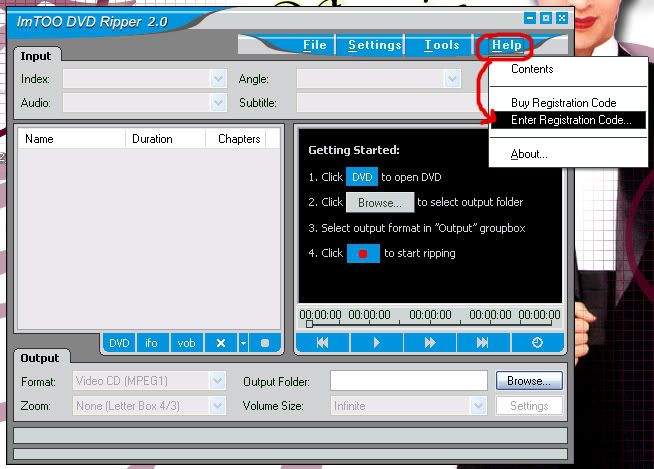Expand the Index dropdown

click(x=218, y=78)
